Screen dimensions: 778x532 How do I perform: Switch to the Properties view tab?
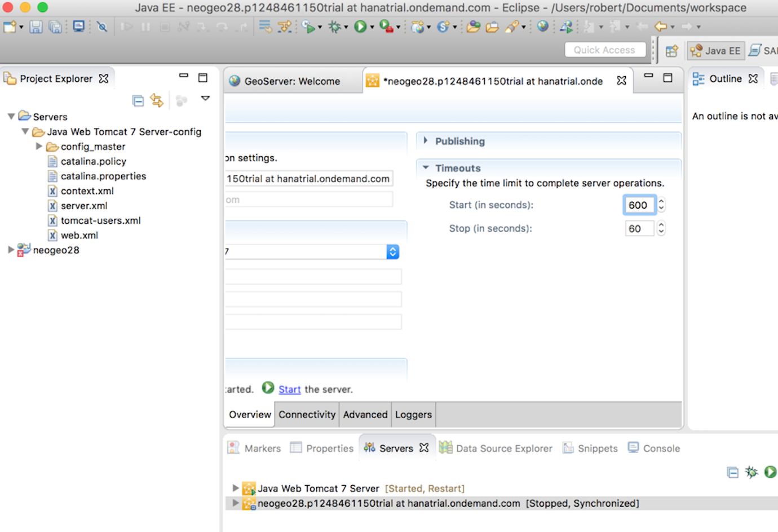(x=322, y=448)
